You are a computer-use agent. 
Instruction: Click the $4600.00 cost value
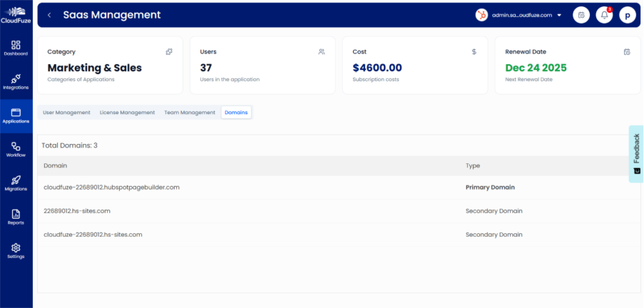[x=377, y=68]
